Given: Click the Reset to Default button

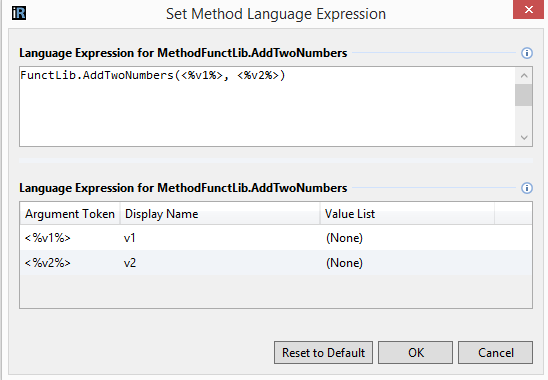Looking at the screenshot, I should coord(323,353).
